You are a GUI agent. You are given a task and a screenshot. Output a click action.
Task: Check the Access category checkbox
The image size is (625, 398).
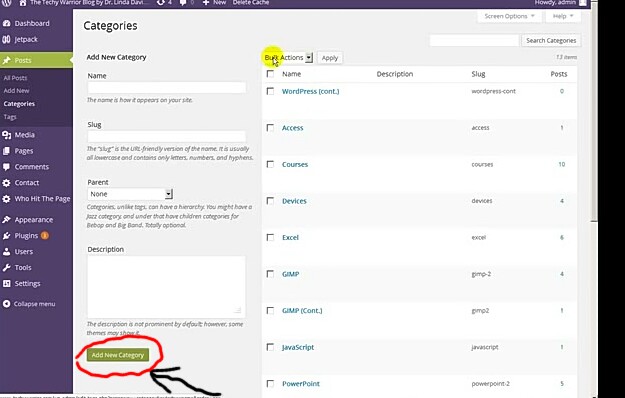(x=270, y=127)
